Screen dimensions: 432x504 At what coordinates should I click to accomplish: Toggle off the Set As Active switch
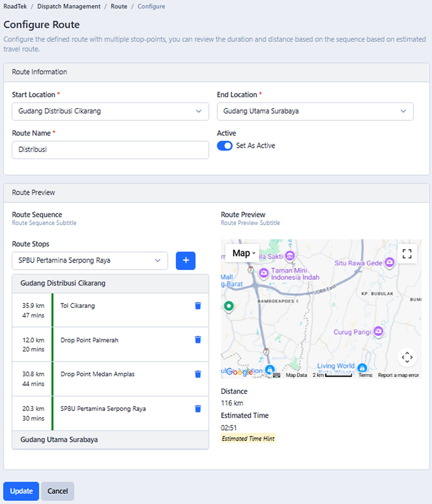pyautogui.click(x=224, y=146)
